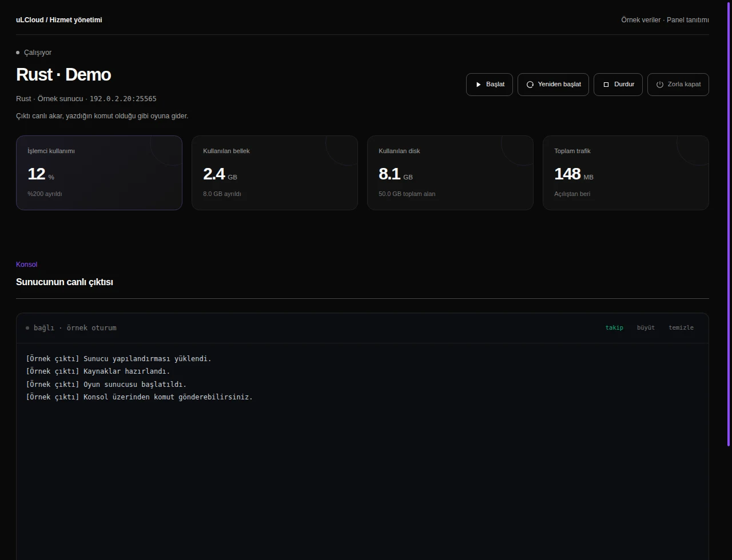
Task: Click the %200 ayrıldı text
Action: 45,194
